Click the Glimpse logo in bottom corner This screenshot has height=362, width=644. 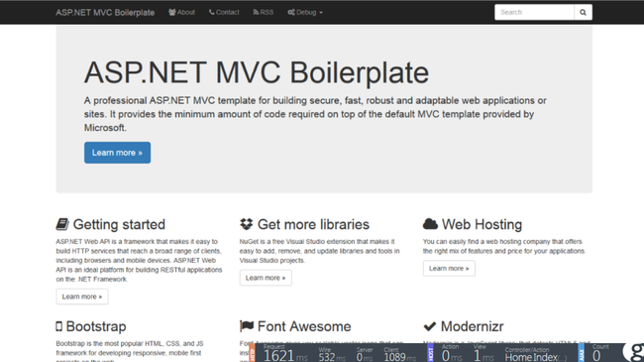[x=634, y=352]
